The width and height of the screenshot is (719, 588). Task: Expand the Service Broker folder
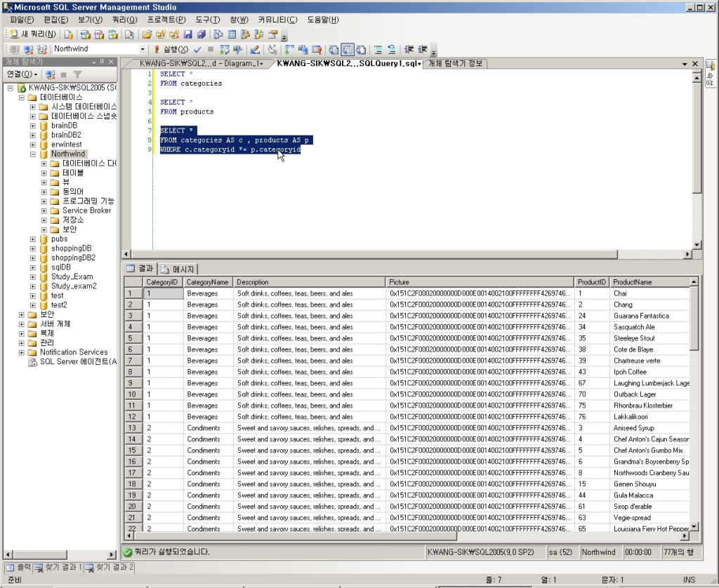pyautogui.click(x=44, y=211)
